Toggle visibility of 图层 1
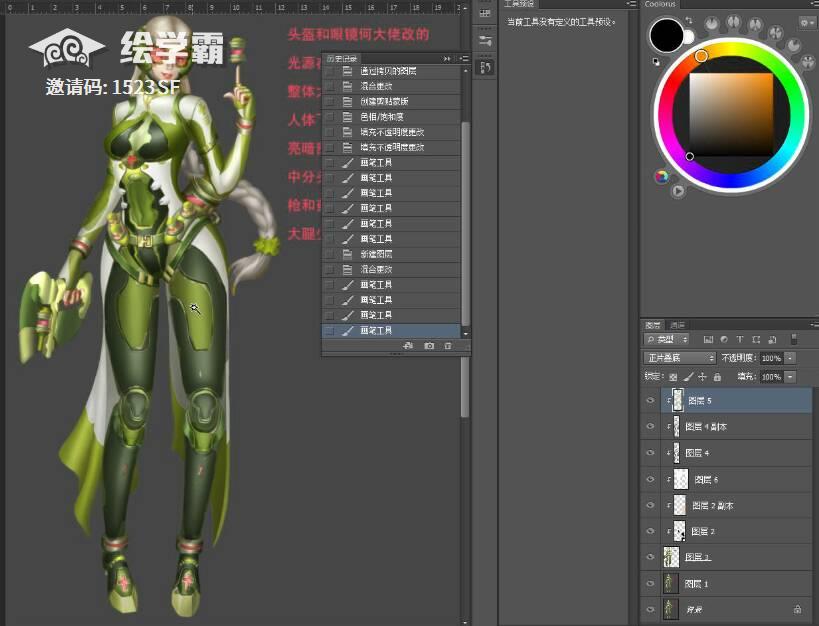819x626 pixels. (650, 583)
